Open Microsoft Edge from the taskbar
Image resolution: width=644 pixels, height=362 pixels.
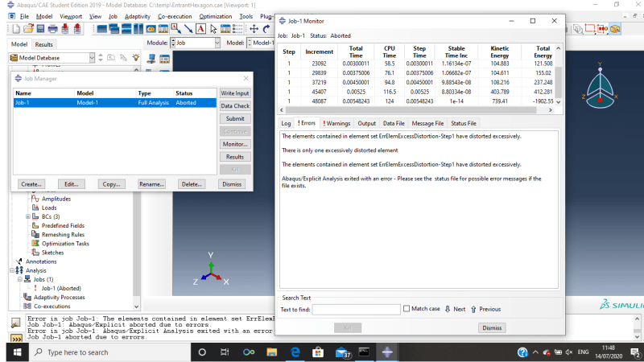coord(295,352)
